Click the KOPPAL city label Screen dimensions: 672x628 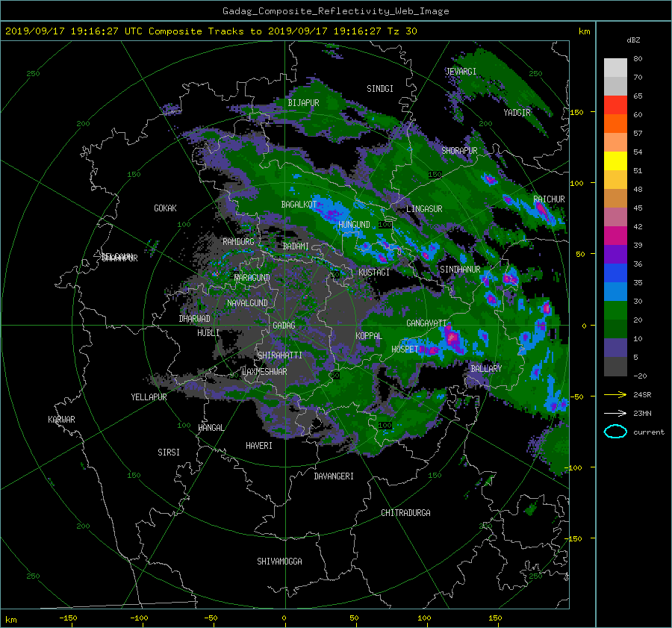coord(369,336)
